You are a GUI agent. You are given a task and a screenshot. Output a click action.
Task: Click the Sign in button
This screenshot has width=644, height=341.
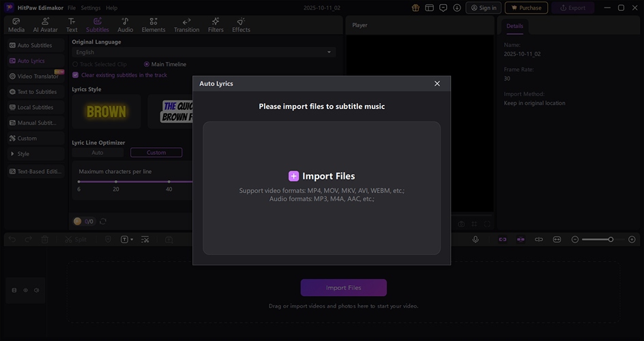(x=483, y=8)
